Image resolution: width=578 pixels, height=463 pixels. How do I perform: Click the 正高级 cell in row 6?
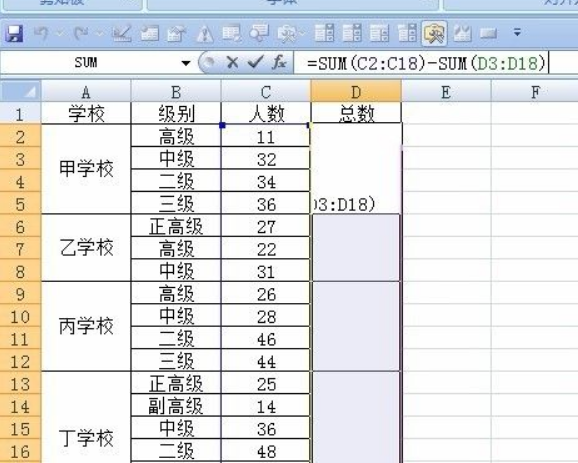[x=176, y=226]
